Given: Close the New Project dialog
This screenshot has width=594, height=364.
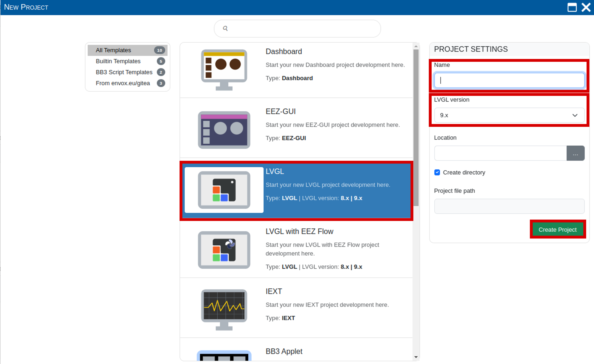Looking at the screenshot, I should [586, 7].
